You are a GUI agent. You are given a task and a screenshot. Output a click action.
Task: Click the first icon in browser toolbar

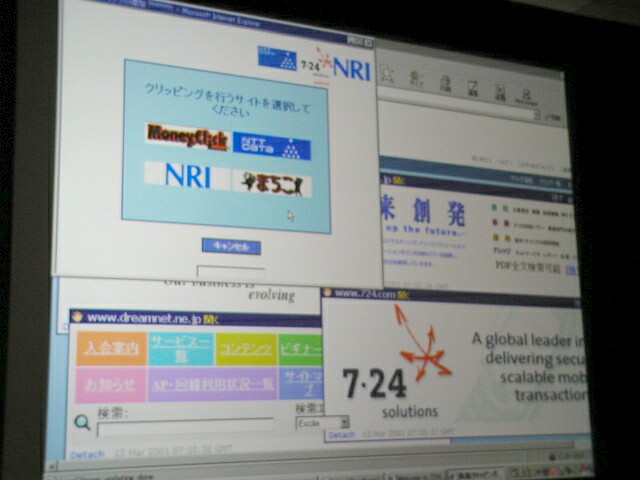tap(387, 76)
